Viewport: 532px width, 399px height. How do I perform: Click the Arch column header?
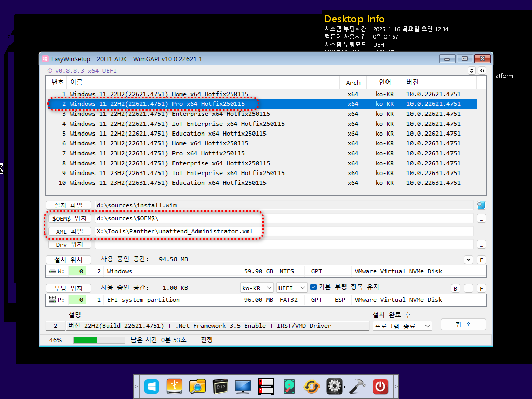tap(353, 83)
